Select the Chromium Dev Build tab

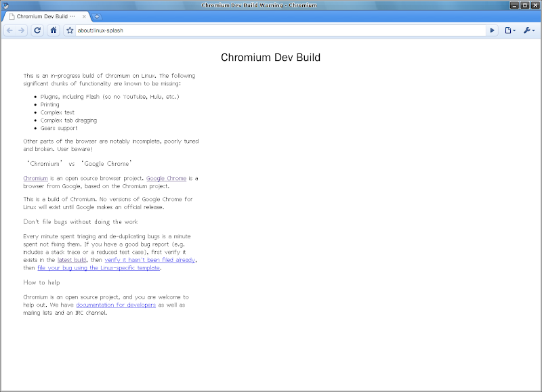tap(46, 16)
